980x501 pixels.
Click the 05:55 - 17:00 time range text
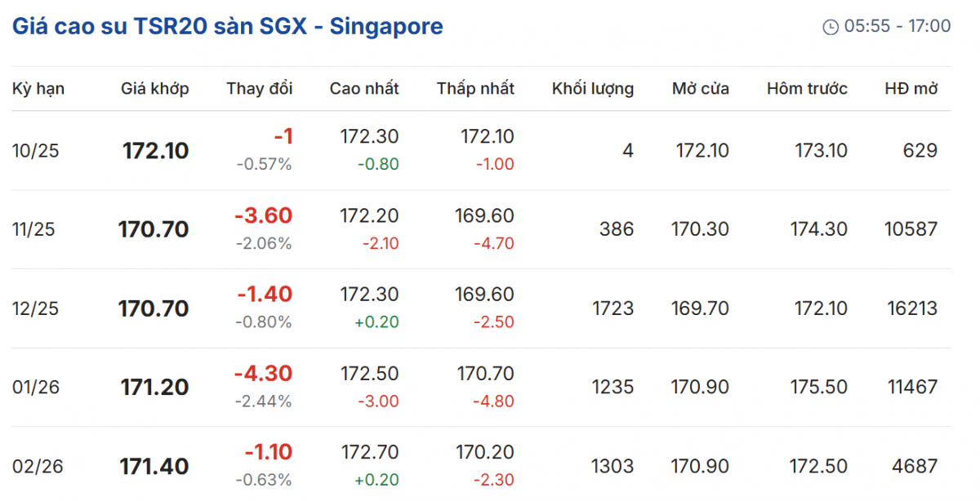coord(898,27)
